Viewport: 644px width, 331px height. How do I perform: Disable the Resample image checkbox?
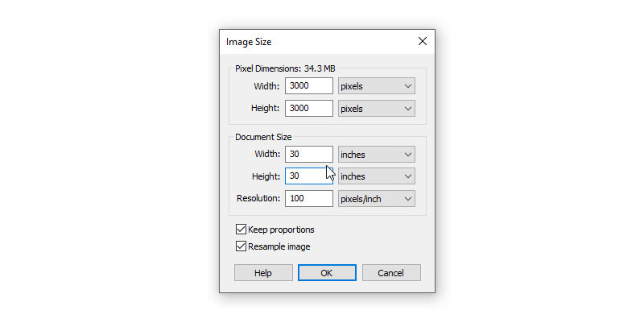point(241,246)
